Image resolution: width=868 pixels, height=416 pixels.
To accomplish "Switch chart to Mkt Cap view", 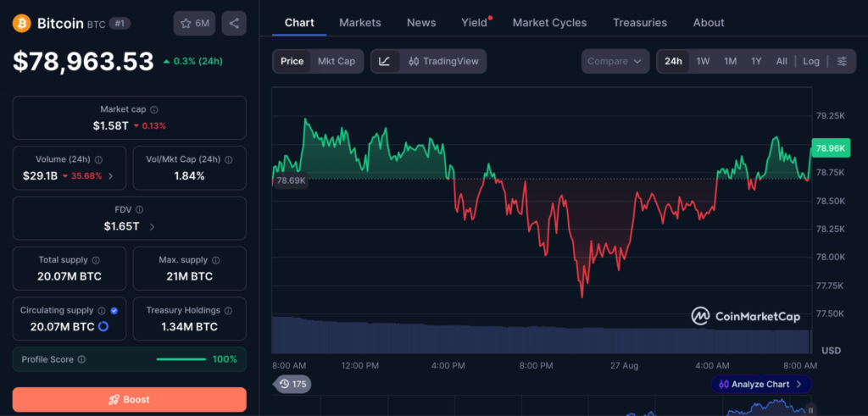I will [336, 61].
